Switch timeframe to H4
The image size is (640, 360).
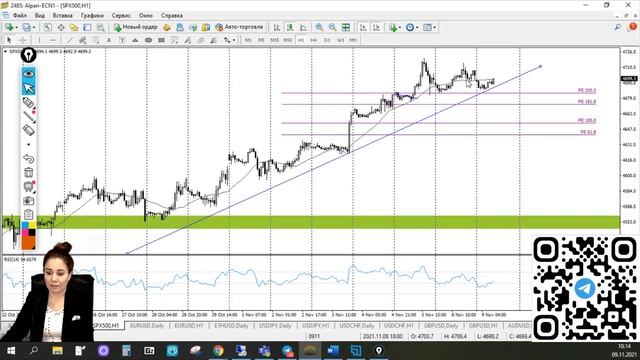coord(313,40)
